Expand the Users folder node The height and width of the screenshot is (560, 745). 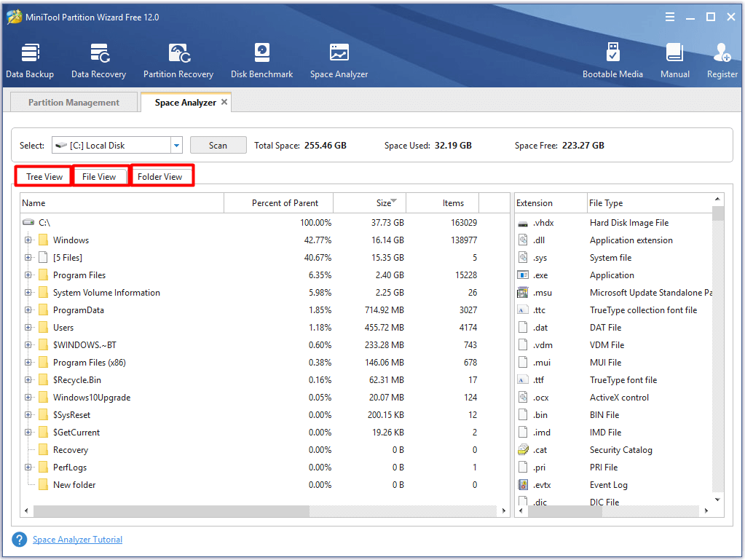coord(28,327)
